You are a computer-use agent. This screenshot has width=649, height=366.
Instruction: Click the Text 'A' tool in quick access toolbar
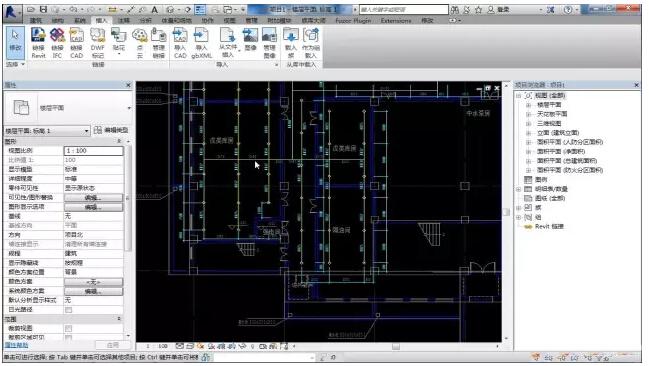coord(154,9)
